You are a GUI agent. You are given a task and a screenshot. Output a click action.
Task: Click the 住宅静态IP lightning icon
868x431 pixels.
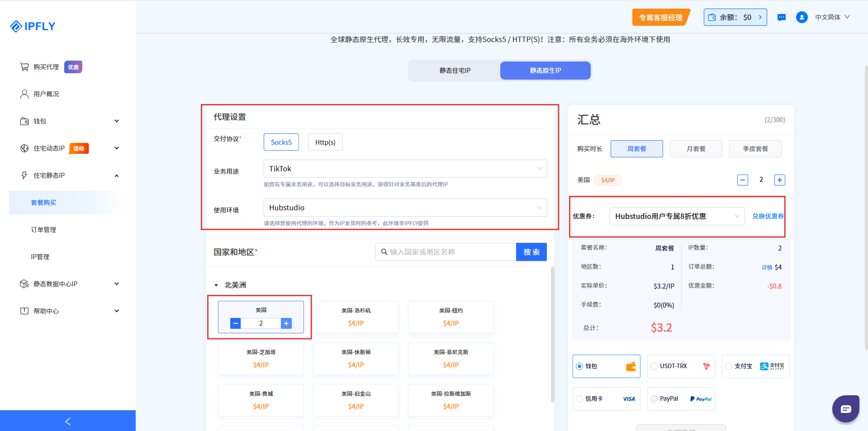tap(24, 175)
